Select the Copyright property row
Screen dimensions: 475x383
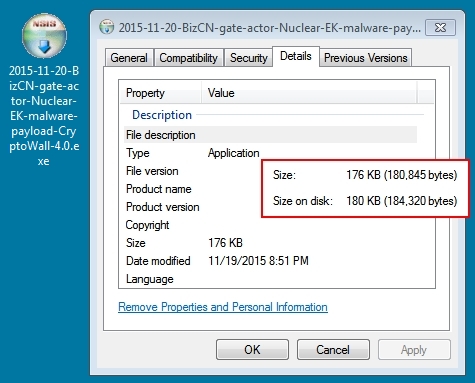coord(270,225)
